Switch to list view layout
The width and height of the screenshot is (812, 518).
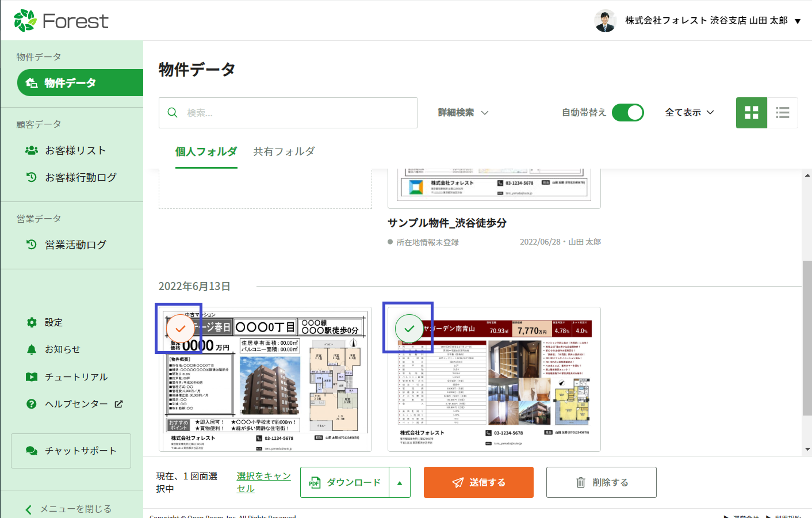tap(782, 113)
